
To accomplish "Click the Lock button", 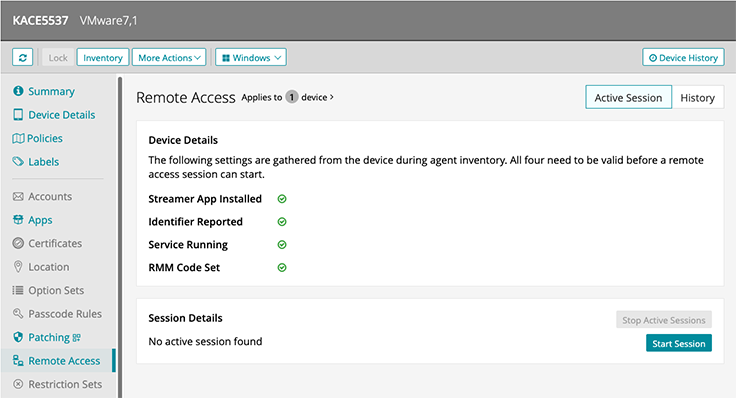I will 58,58.
